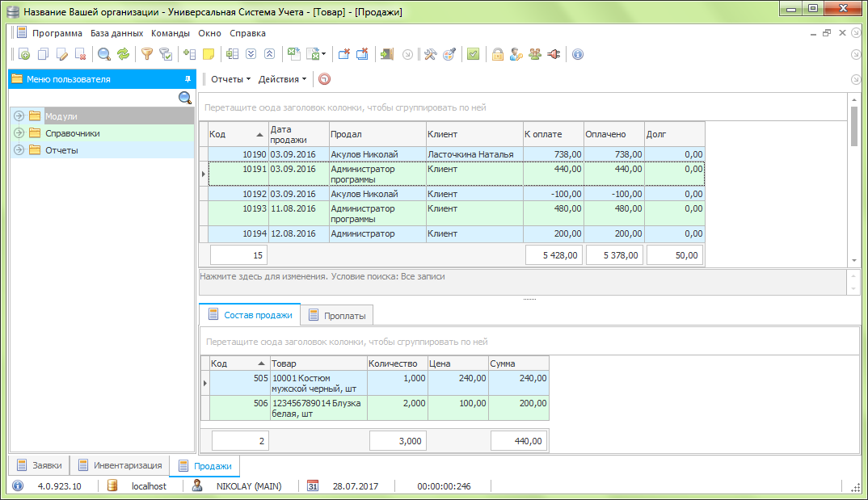This screenshot has height=500, width=868.
Task: Switch to the Продажи bottom tab
Action: (204, 466)
